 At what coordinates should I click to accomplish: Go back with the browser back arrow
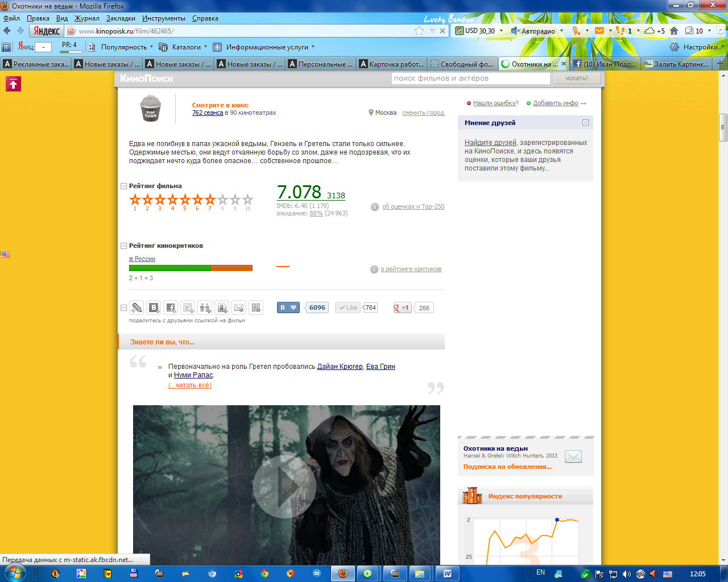click(x=7, y=31)
